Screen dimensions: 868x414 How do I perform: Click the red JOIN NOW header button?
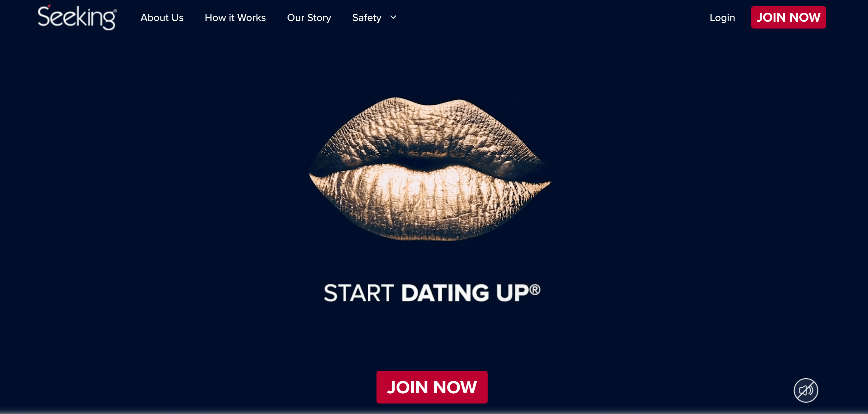pos(788,17)
